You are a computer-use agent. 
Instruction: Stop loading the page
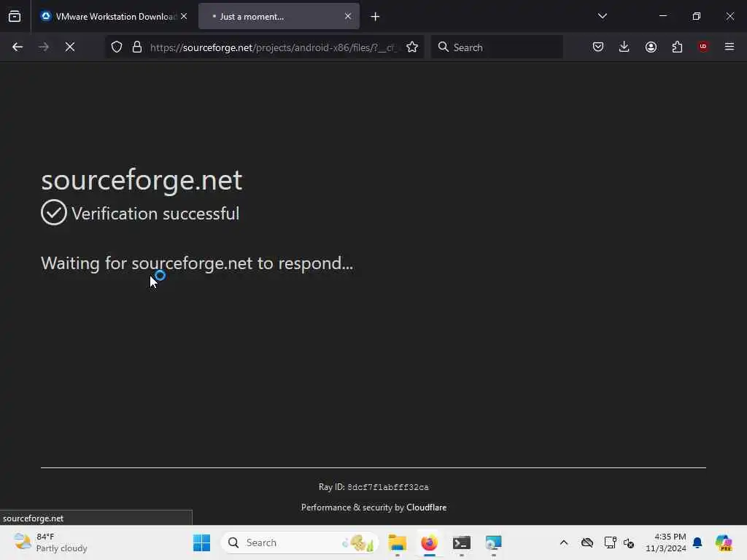pyautogui.click(x=70, y=47)
